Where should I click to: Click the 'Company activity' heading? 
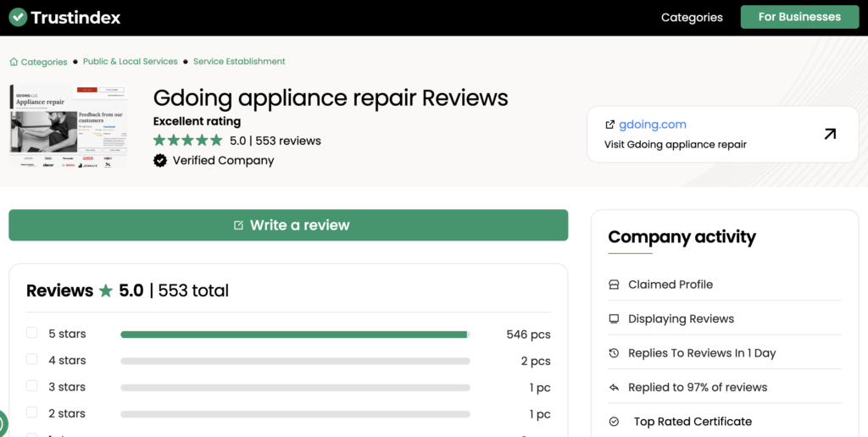point(682,237)
